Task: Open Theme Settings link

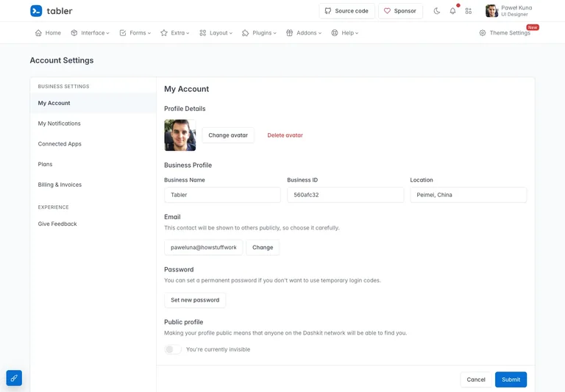Action: pos(505,33)
